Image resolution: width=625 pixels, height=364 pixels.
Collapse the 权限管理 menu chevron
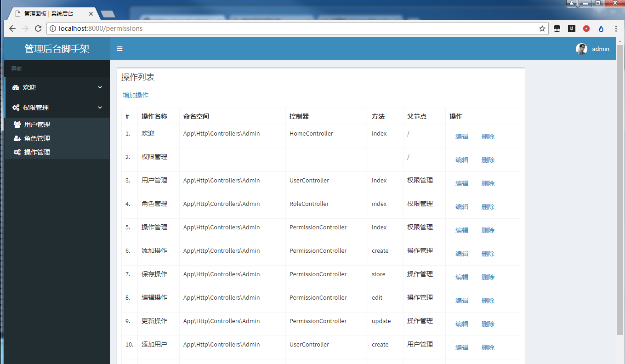coord(100,108)
